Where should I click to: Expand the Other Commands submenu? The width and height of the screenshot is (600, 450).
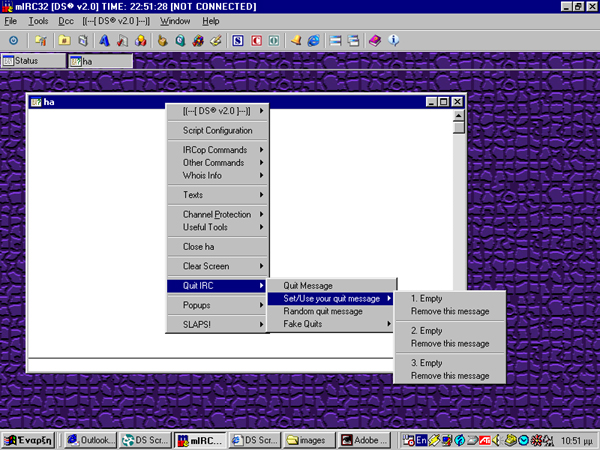(217, 163)
